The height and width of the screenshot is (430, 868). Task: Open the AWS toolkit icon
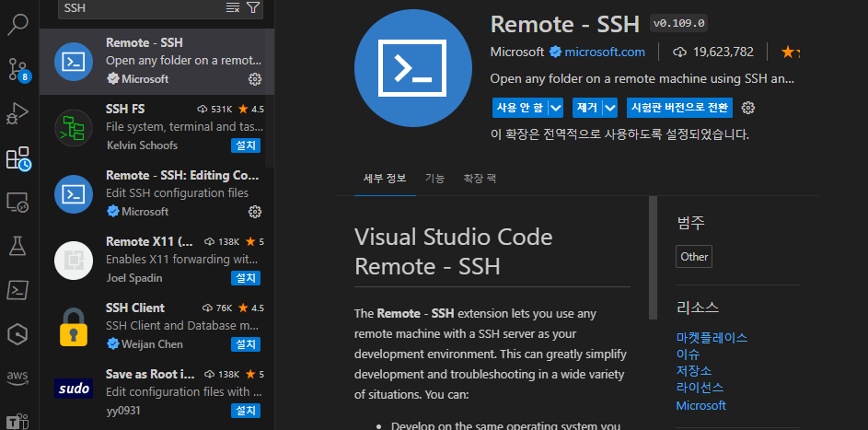point(17,378)
